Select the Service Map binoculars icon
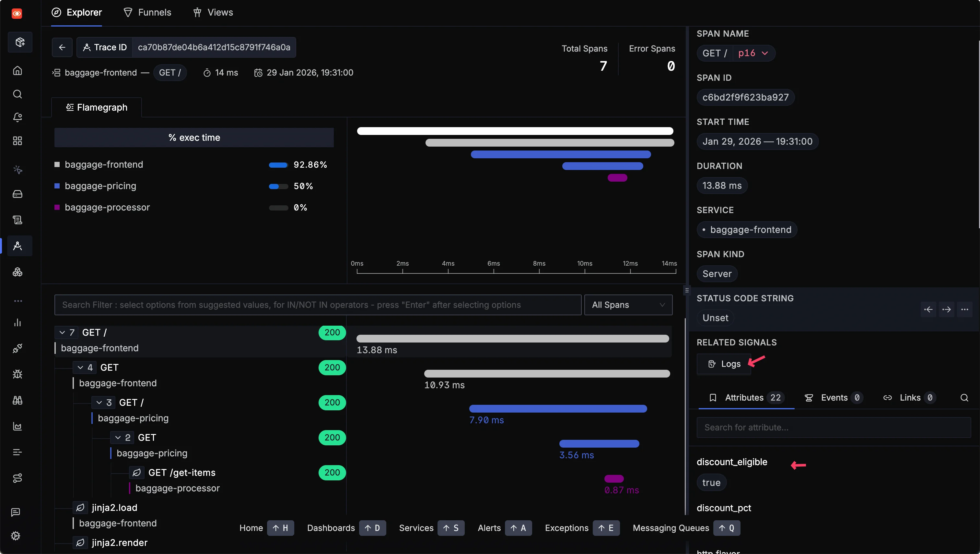The height and width of the screenshot is (554, 980). (x=17, y=400)
